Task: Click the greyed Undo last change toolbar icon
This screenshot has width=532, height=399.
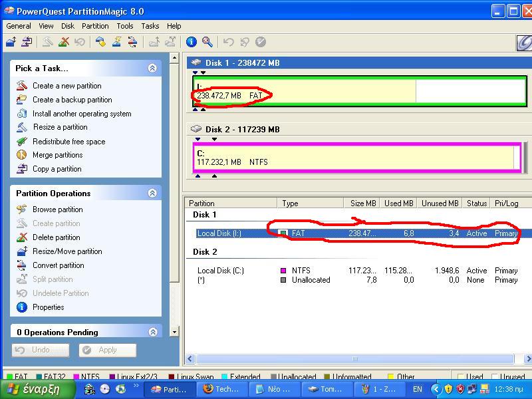Action: click(x=228, y=42)
